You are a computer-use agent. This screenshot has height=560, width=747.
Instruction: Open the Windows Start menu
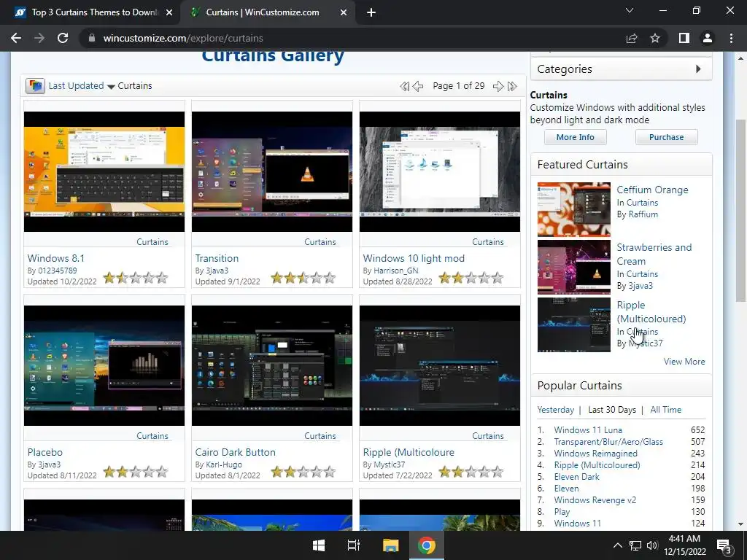pyautogui.click(x=319, y=545)
